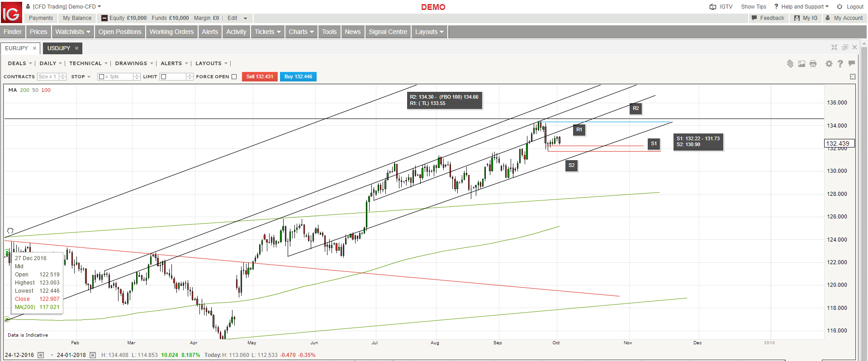Open the DRAWINGS menu

click(x=134, y=63)
